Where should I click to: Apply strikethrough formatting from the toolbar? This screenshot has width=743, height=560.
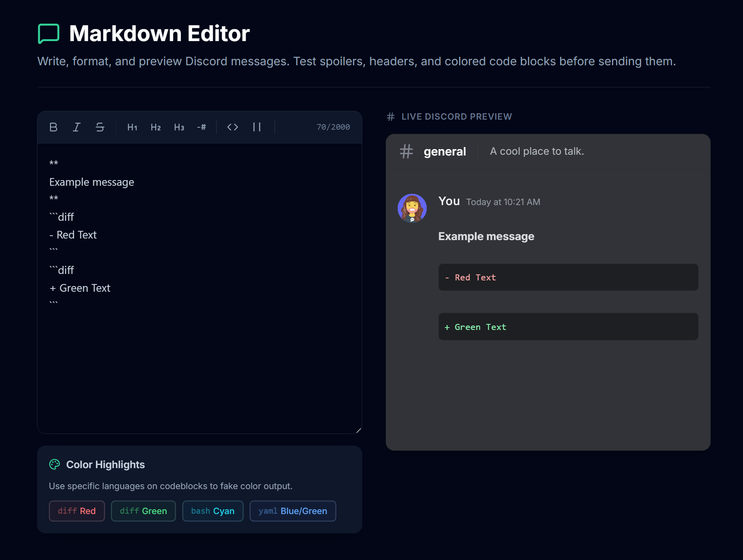[x=100, y=127]
